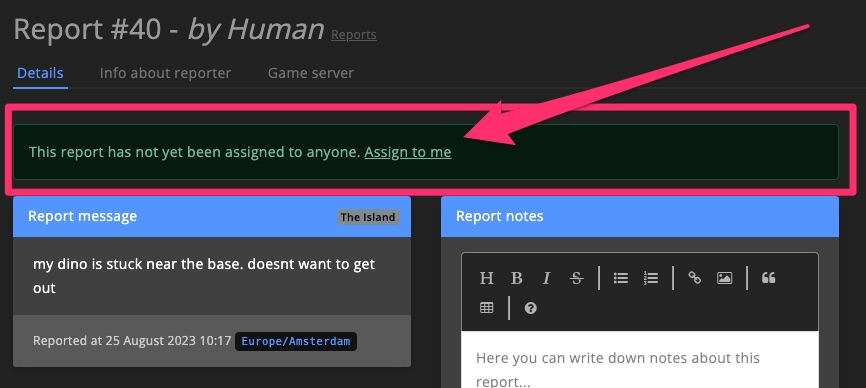Open the markdown help question-mark icon
The image size is (866, 388).
[531, 307]
